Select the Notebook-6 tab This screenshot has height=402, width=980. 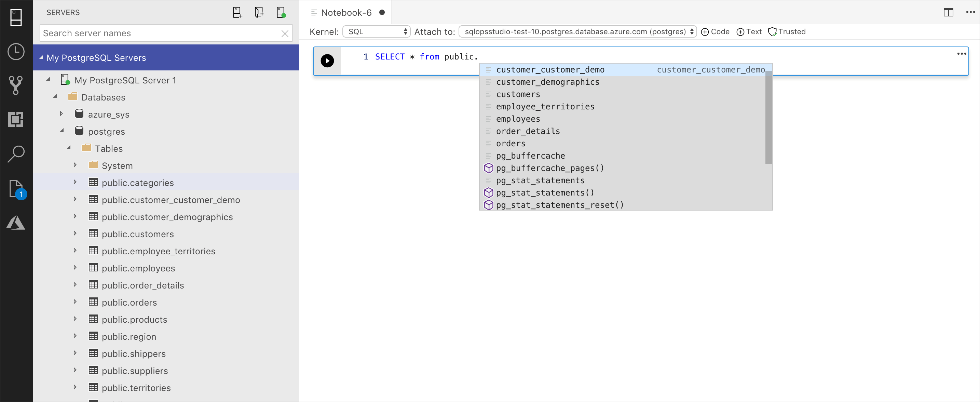[346, 13]
